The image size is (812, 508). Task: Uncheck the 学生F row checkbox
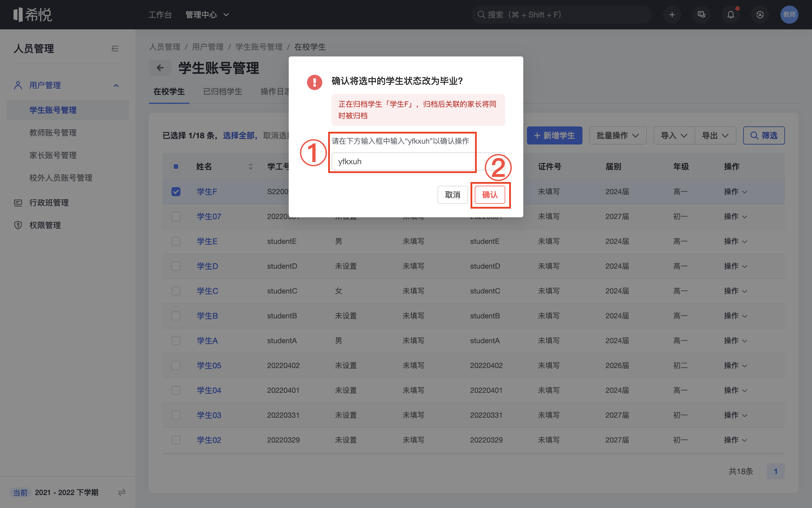tap(176, 192)
